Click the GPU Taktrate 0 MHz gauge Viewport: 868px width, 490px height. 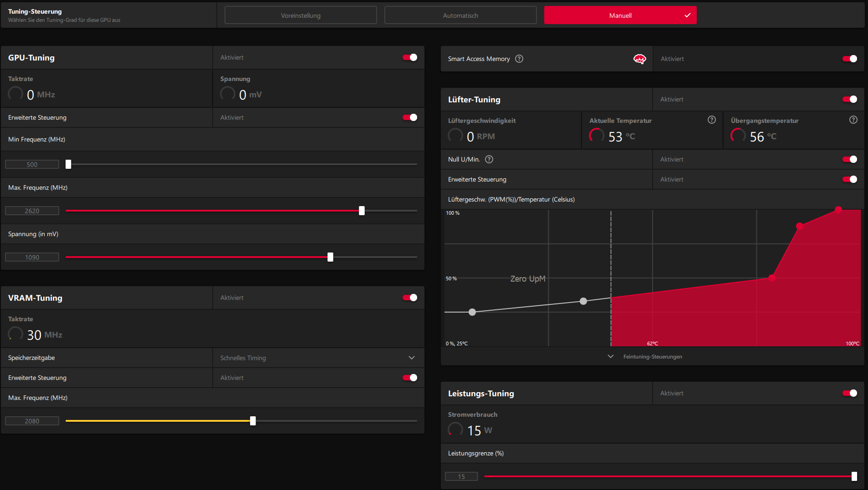point(15,94)
